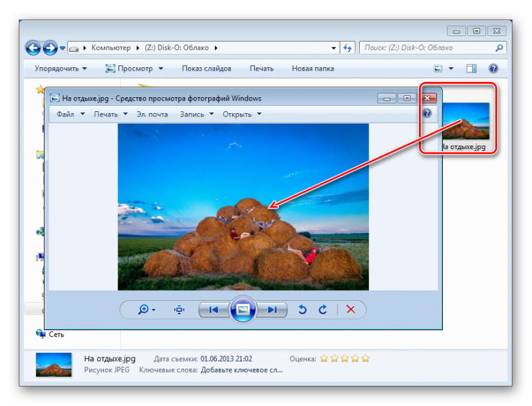Click drive icon in address bar
Screen dimensions: 532x406
click(x=74, y=49)
